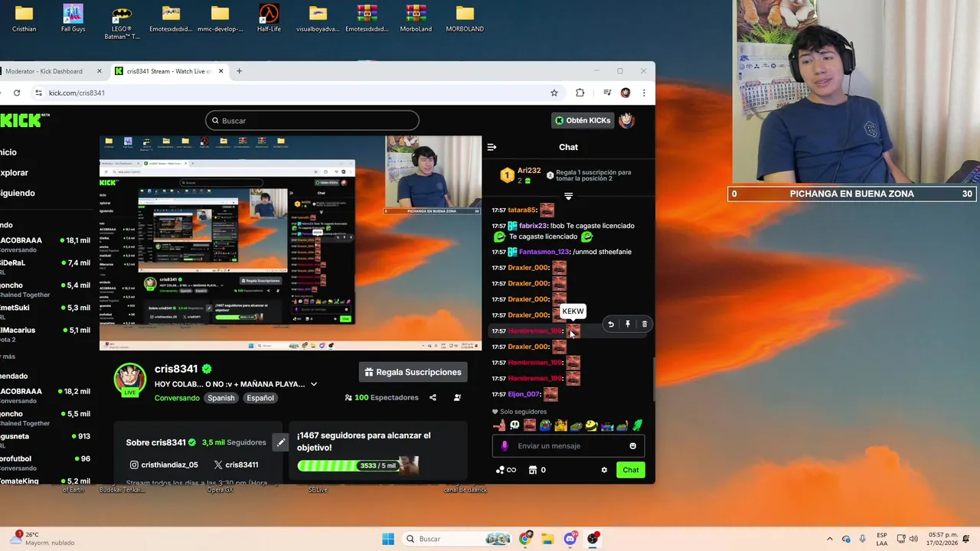Open the Siguiendo sidebar item

18,193
